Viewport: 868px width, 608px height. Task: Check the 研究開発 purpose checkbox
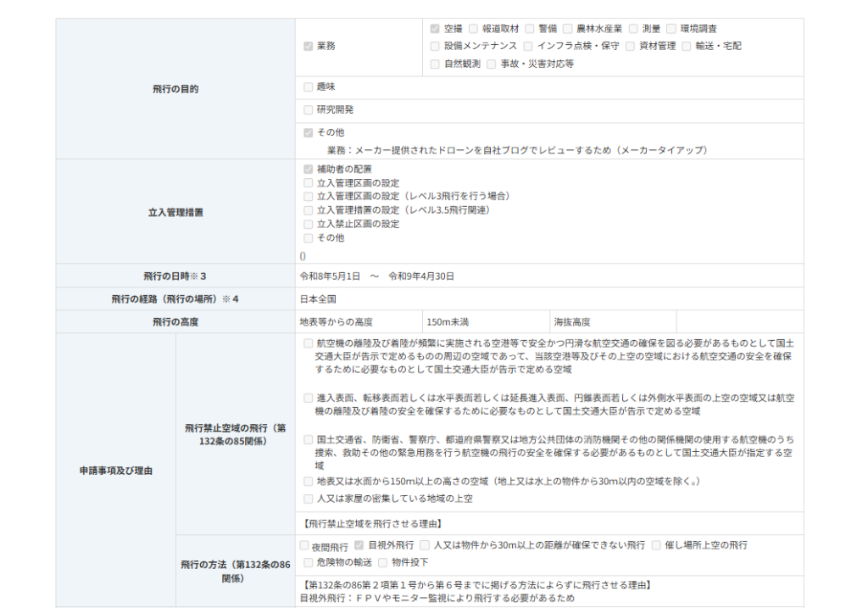(309, 109)
